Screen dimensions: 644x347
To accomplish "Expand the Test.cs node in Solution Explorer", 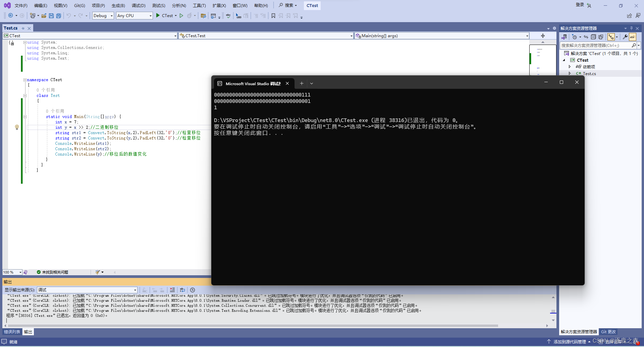I will 570,73.
